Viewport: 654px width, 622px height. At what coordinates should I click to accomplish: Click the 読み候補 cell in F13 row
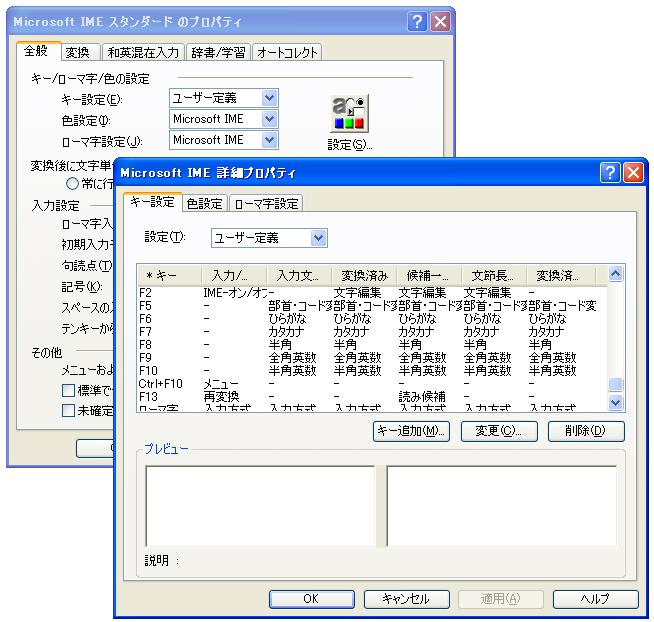pos(422,396)
